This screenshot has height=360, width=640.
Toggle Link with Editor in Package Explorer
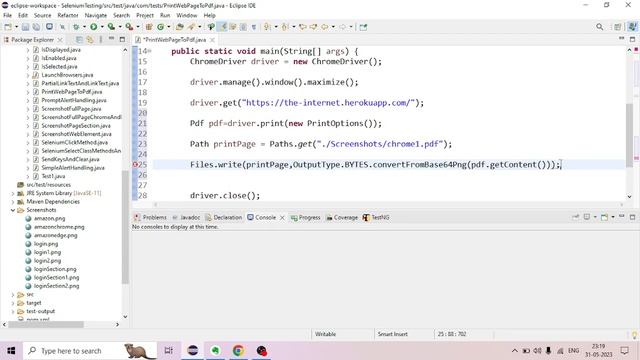click(90, 40)
